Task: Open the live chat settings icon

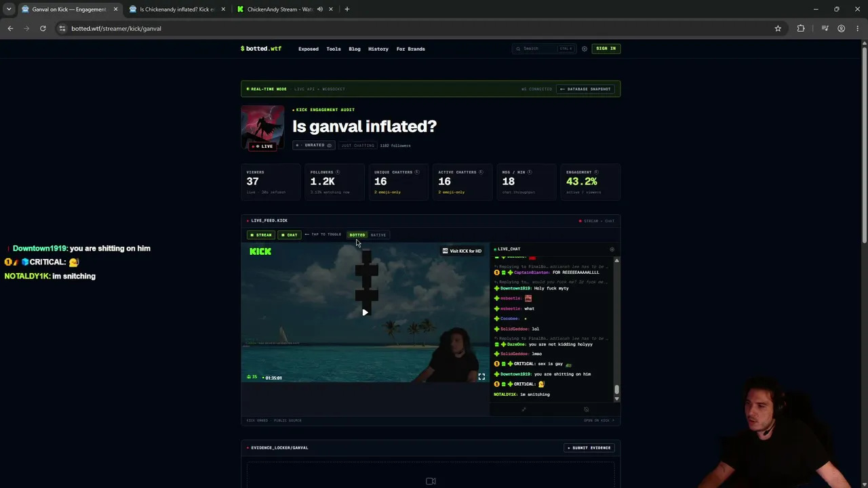Action: click(612, 249)
